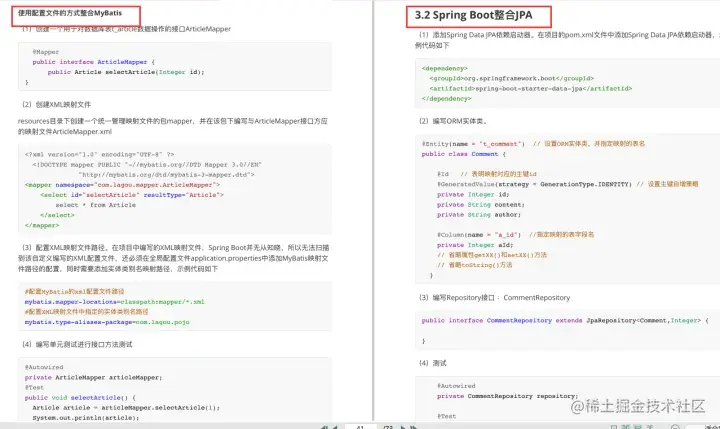The width and height of the screenshot is (720, 429).
Task: Click the closing '</mapper>' tag
Action: 42,225
